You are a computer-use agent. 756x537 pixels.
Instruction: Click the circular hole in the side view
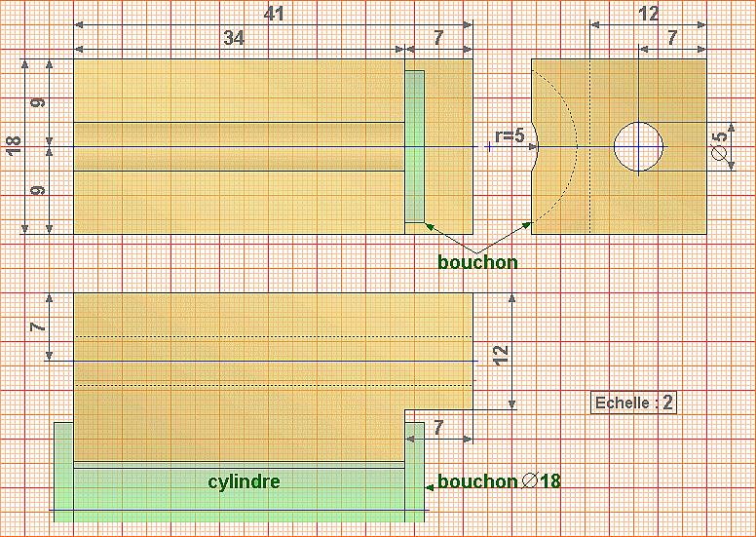(638, 147)
